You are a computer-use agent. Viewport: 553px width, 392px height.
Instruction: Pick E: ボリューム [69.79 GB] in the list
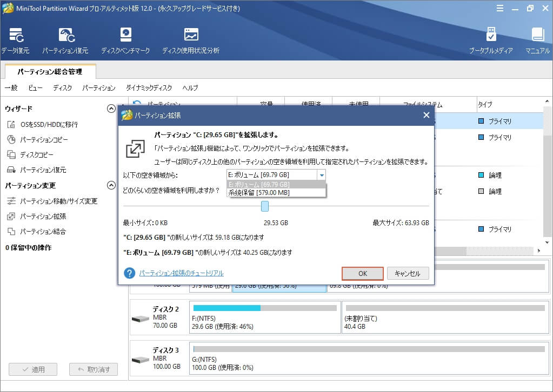(276, 184)
